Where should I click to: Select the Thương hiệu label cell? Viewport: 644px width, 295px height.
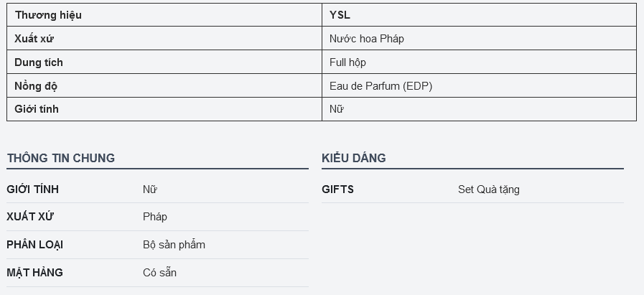pyautogui.click(x=164, y=15)
